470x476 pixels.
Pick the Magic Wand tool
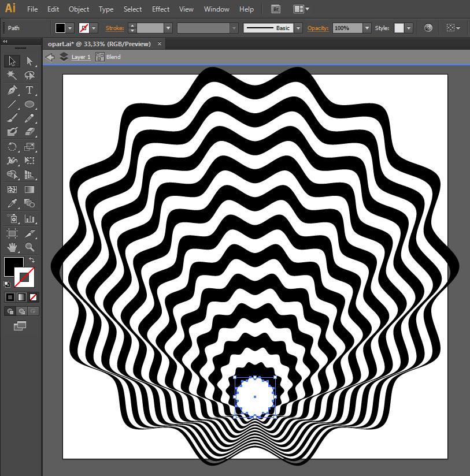[x=12, y=76]
